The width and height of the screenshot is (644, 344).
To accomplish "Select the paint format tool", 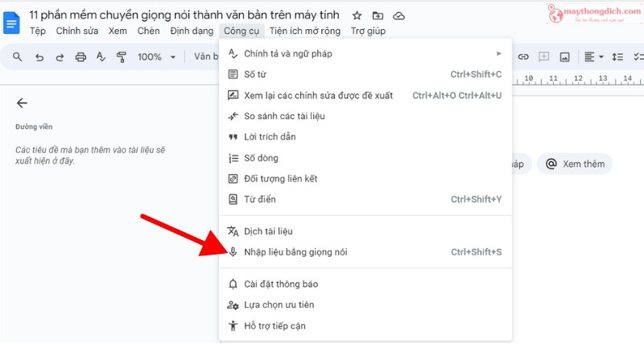I will tap(122, 56).
